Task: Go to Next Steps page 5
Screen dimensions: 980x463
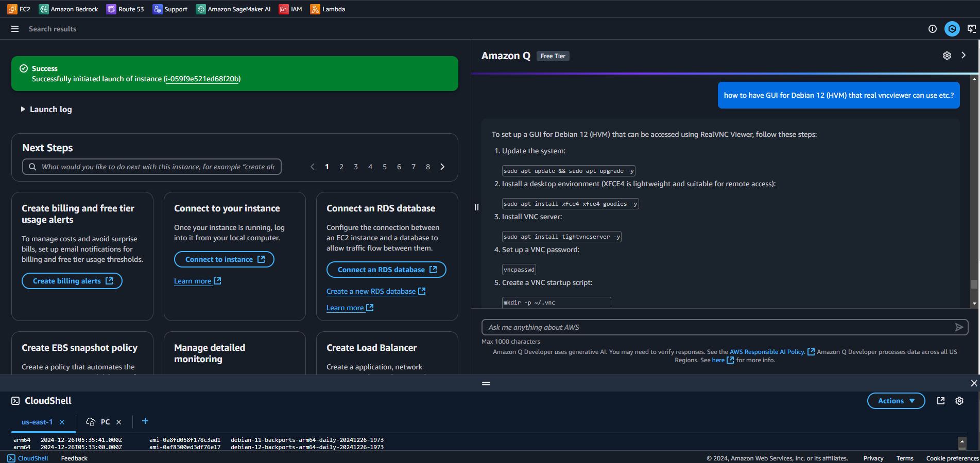Action: coord(385,167)
